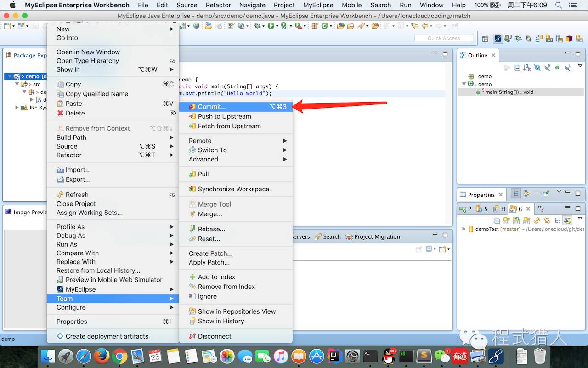The width and height of the screenshot is (588, 368).
Task: Select Pull in the Team submenu
Action: (236, 174)
